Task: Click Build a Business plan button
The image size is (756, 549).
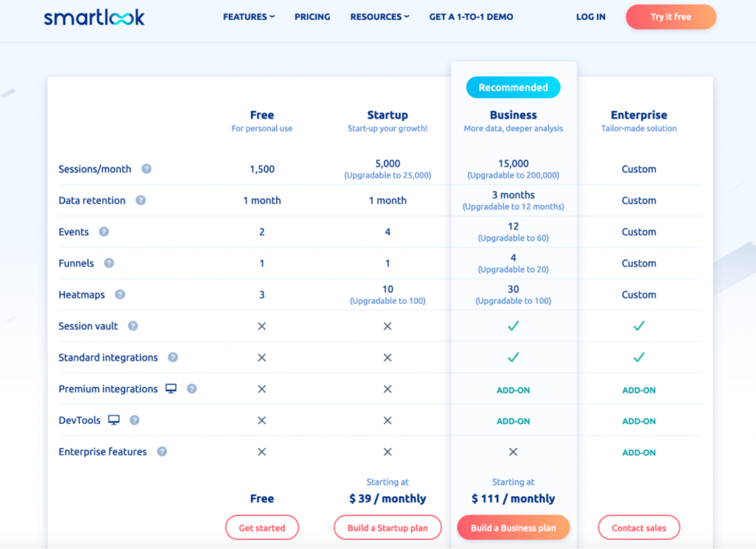Action: point(513,528)
